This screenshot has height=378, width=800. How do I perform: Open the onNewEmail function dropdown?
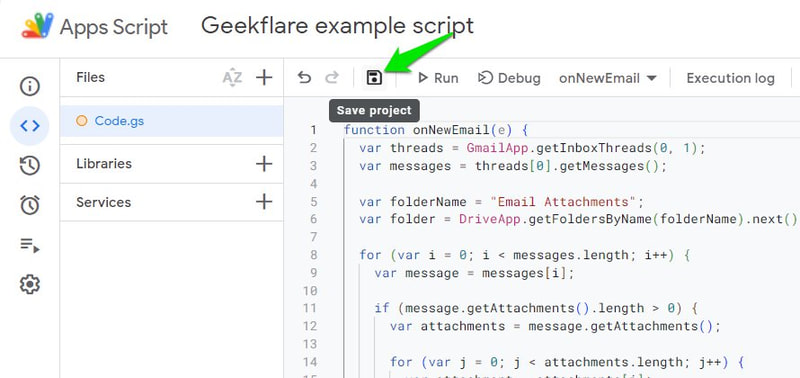click(608, 78)
